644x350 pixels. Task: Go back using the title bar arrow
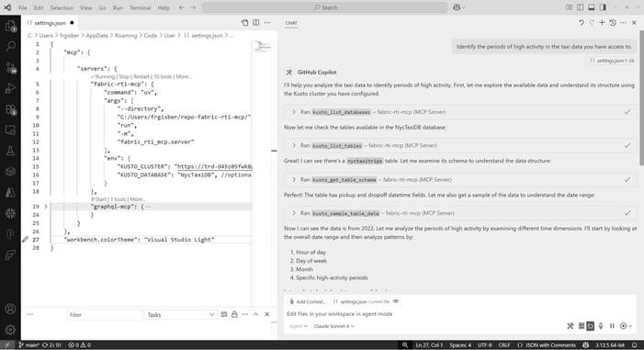[182, 7]
